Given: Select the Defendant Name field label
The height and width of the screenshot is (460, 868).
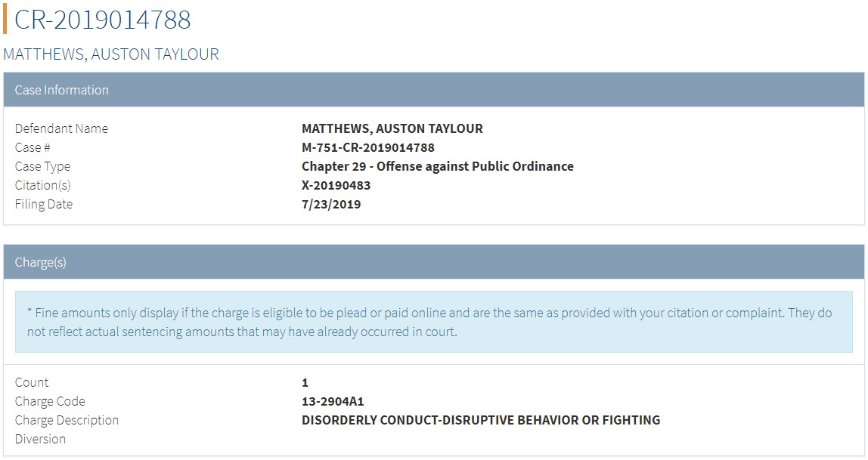Looking at the screenshot, I should (61, 128).
